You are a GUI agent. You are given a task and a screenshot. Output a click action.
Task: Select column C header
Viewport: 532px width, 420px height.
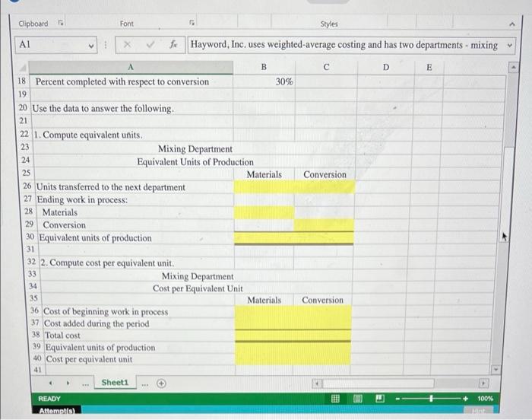pos(326,67)
